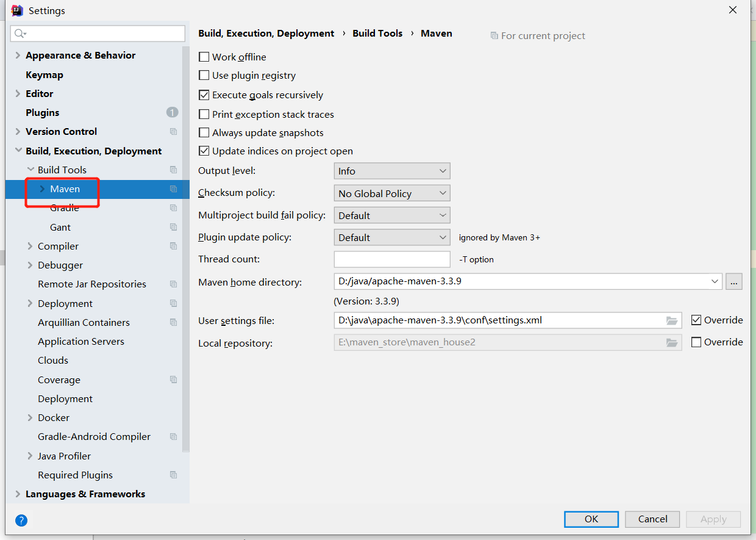The image size is (756, 540).
Task: Click project-level icon beside Required Plugins
Action: pyautogui.click(x=174, y=475)
